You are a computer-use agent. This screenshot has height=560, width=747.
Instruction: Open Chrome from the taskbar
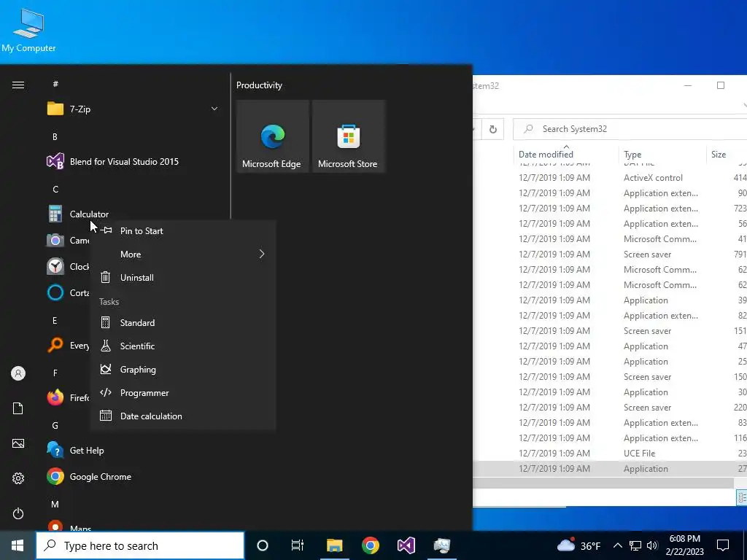[x=370, y=545]
